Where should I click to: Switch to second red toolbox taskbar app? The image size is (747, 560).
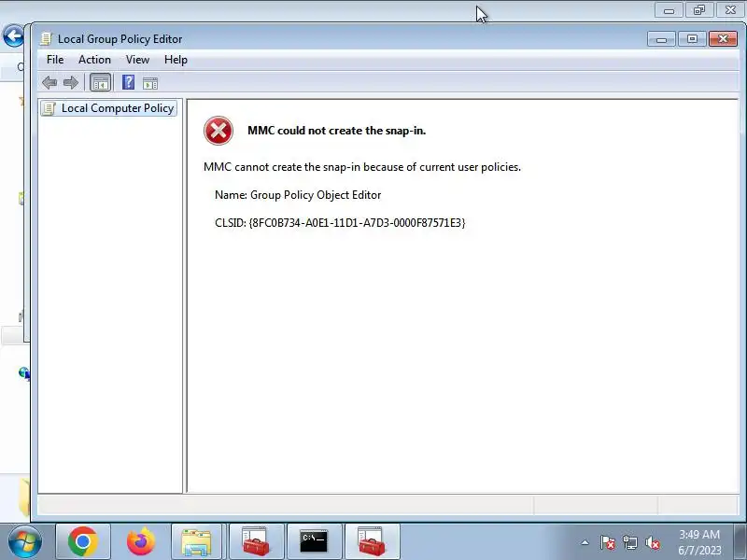(372, 541)
